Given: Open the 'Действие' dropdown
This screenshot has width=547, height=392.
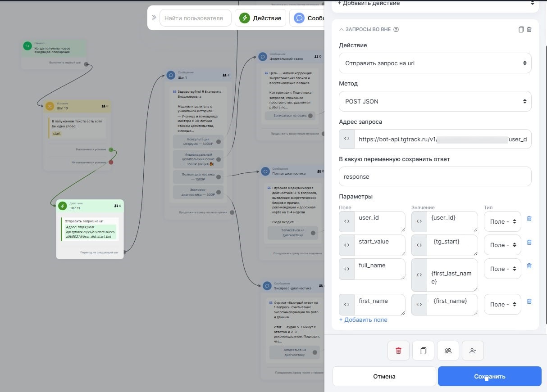Looking at the screenshot, I should 435,63.
